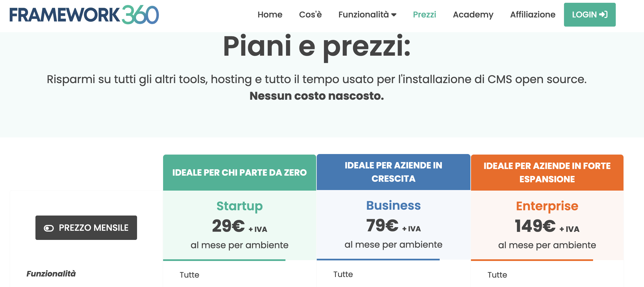Click the 29€ Startup price
The height and width of the screenshot is (287, 644).
pos(228,226)
